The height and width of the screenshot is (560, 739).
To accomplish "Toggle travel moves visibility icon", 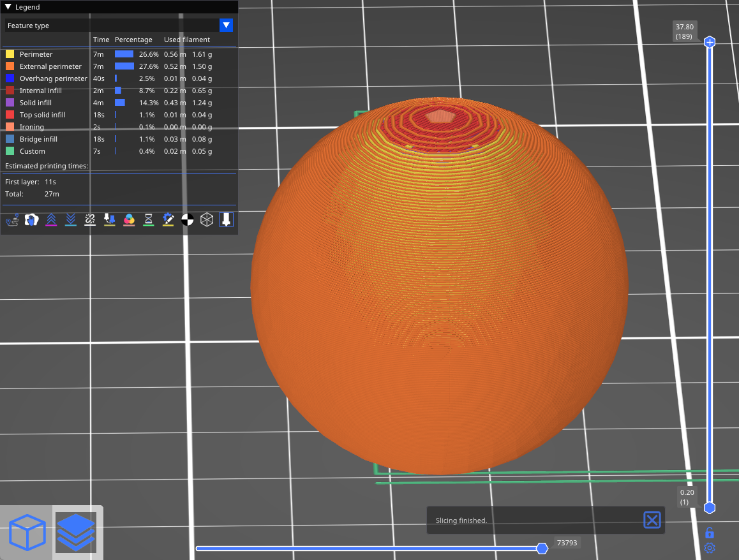I will tap(12, 220).
